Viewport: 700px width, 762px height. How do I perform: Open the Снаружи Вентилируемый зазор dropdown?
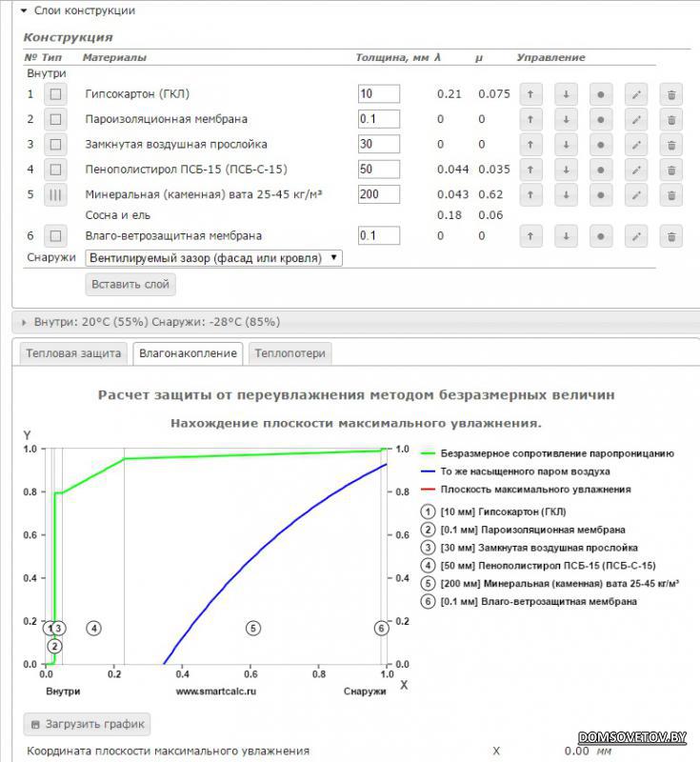point(213,258)
